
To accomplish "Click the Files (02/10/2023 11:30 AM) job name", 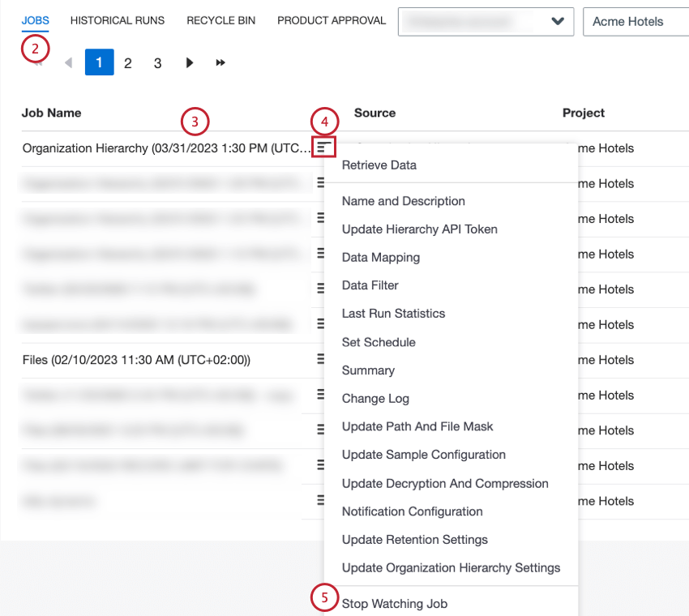I will click(136, 360).
